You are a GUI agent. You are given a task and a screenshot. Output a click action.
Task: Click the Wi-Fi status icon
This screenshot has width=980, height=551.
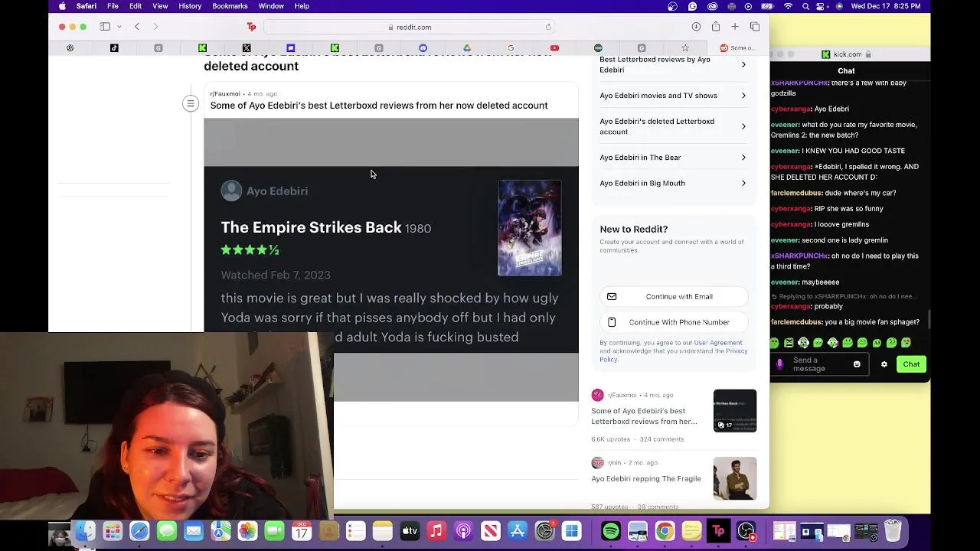pyautogui.click(x=788, y=6)
